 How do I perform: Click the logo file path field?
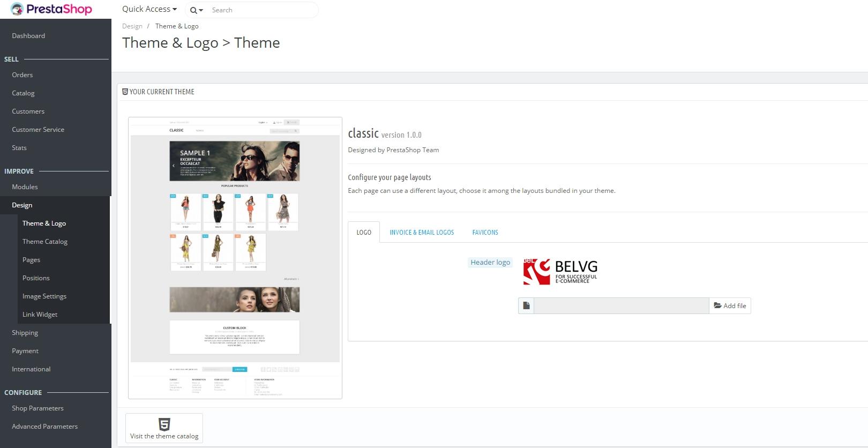[622, 305]
